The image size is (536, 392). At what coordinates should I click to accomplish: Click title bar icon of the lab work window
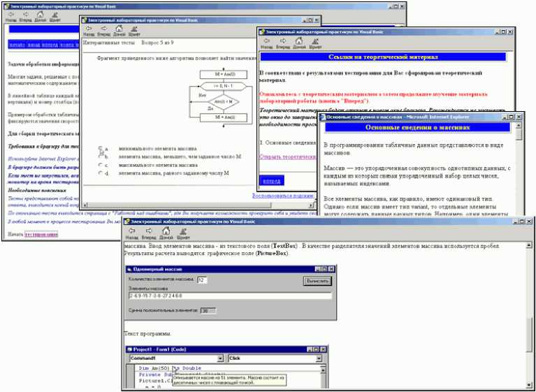tap(127, 221)
